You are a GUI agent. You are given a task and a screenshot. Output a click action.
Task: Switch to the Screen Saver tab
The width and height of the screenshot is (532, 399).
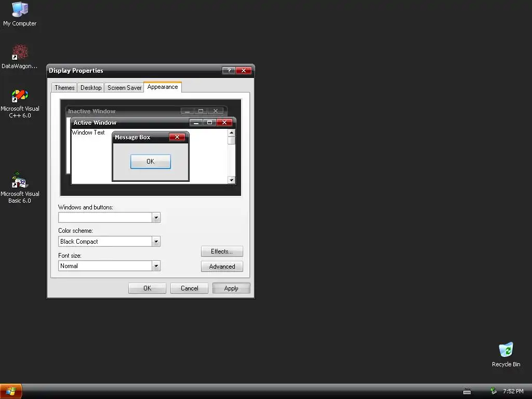tap(124, 87)
